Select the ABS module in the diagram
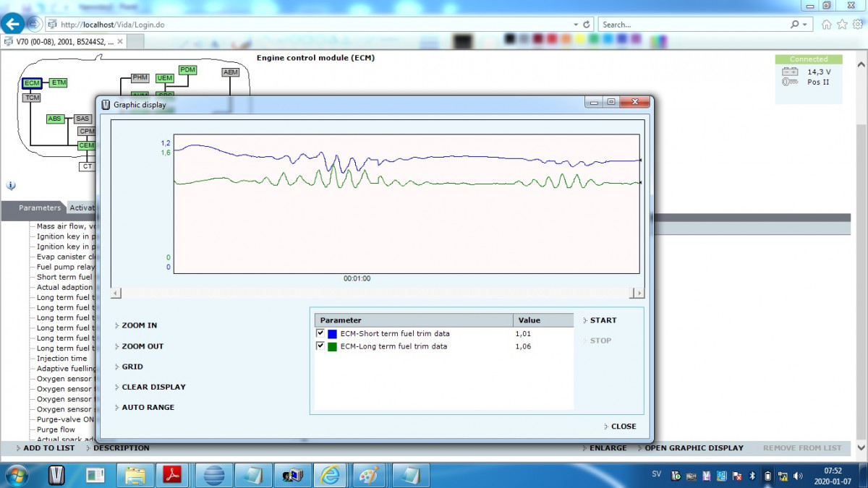Screen dimensions: 868x488 click(55, 119)
